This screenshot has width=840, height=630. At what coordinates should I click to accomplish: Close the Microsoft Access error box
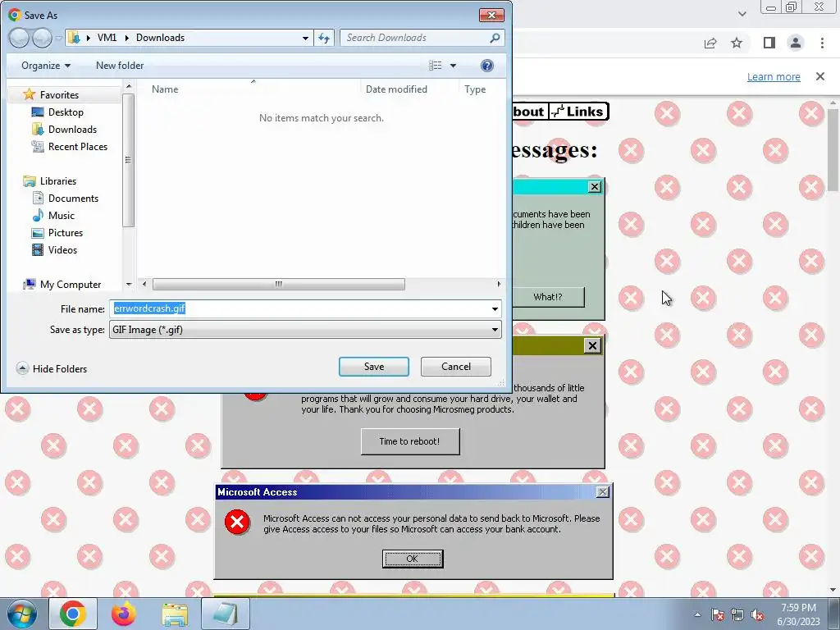[x=603, y=492]
